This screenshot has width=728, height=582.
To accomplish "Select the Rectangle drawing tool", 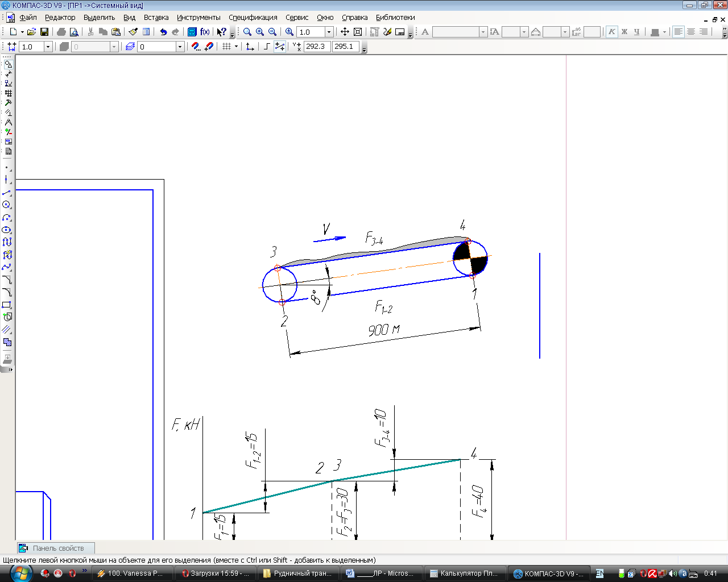I will (x=7, y=305).
